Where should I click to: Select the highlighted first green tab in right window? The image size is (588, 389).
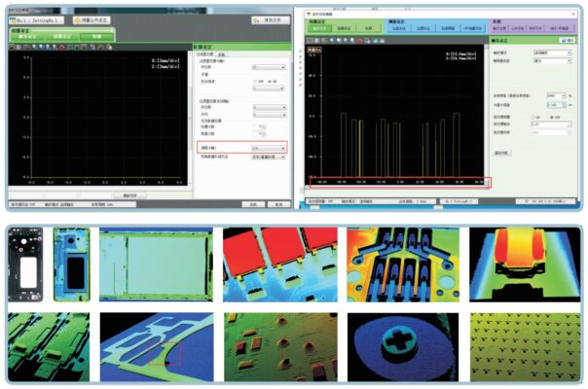(320, 28)
